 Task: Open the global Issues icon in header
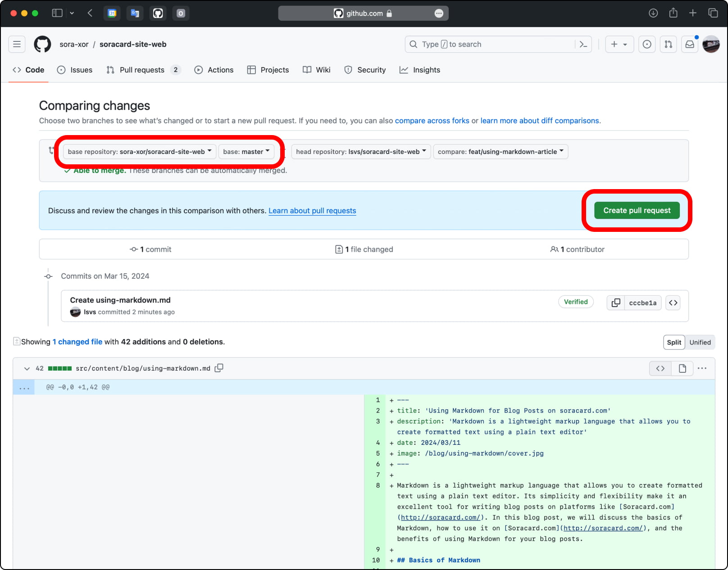coord(647,44)
